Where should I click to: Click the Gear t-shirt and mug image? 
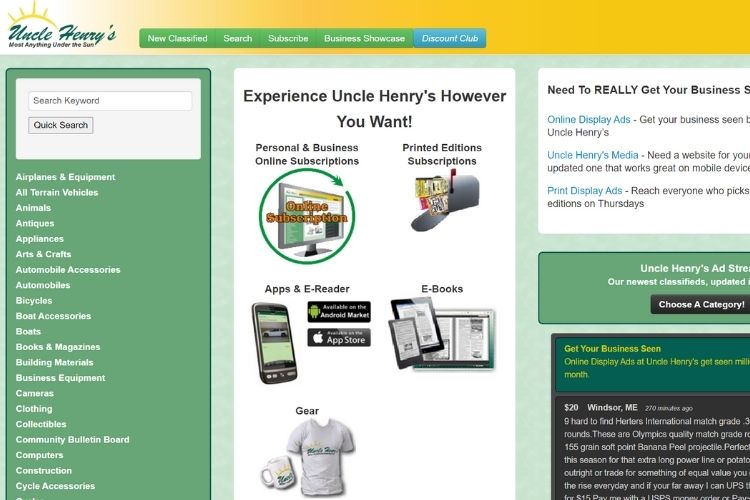click(x=308, y=458)
